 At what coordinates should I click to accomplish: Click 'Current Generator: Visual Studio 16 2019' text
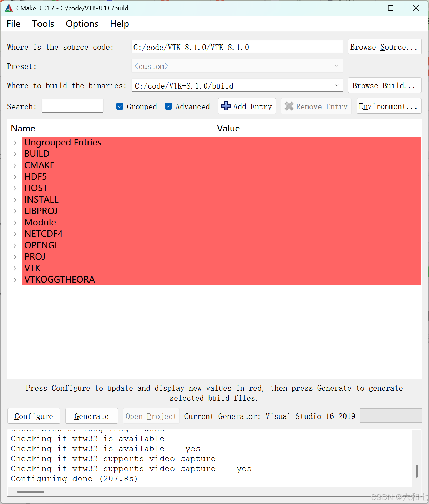coord(270,416)
